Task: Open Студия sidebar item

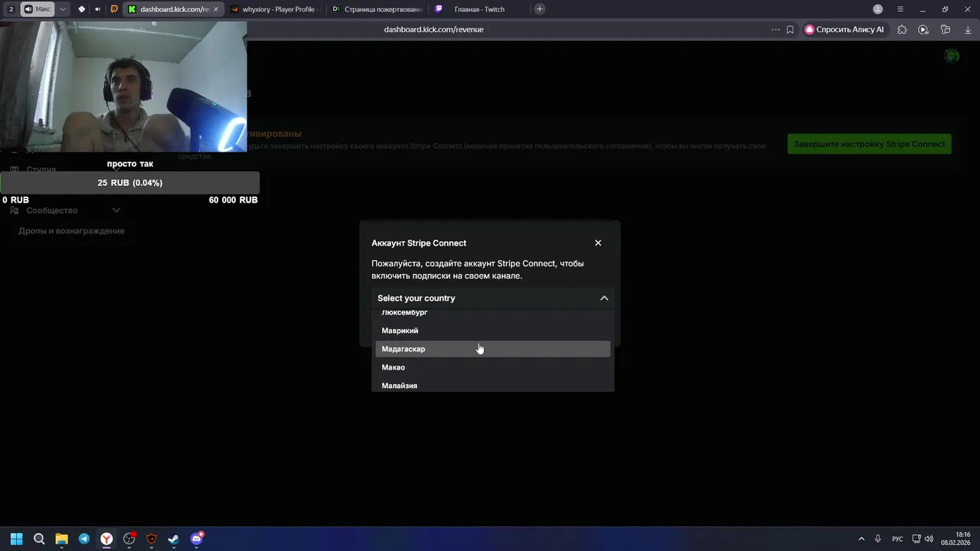Action: (x=41, y=170)
